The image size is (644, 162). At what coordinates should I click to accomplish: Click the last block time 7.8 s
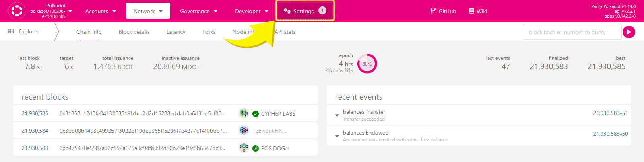tap(32, 66)
